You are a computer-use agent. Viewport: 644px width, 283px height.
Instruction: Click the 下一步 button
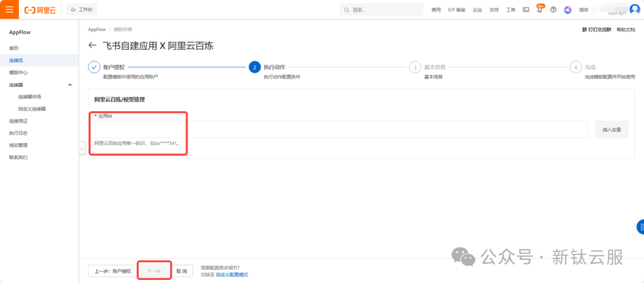(154, 271)
